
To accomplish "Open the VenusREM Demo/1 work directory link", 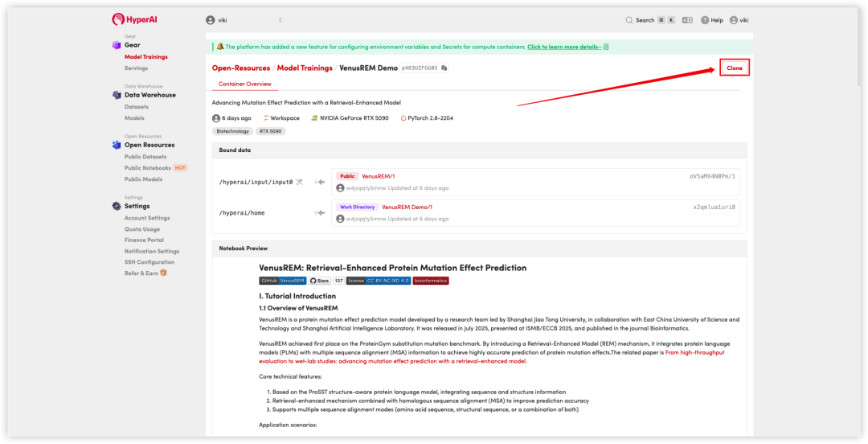I will click(407, 208).
